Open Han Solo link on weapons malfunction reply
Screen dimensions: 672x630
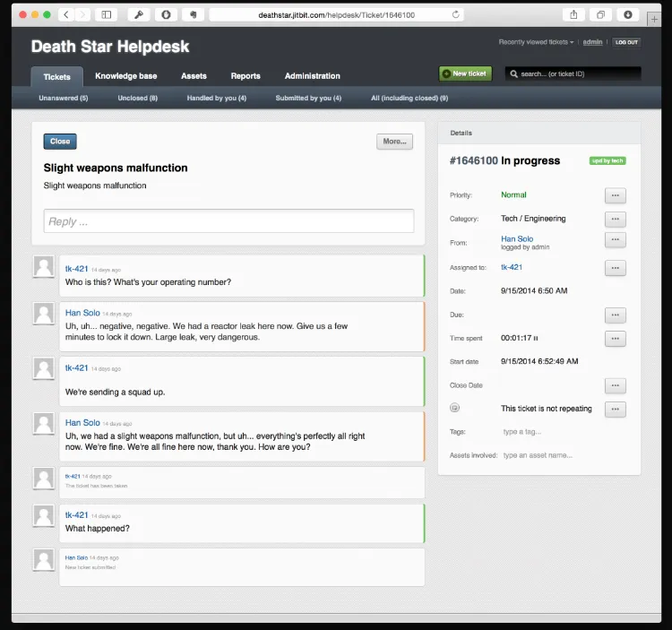(x=82, y=423)
